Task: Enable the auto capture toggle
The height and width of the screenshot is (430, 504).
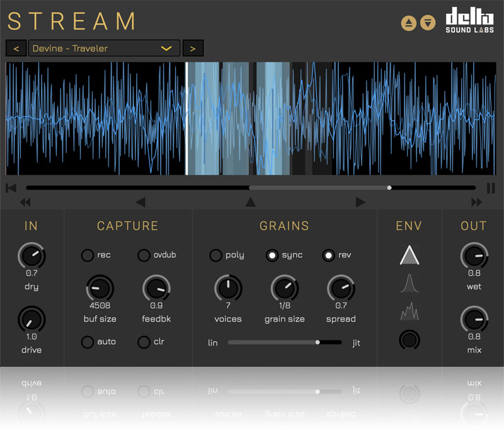Action: point(88,342)
